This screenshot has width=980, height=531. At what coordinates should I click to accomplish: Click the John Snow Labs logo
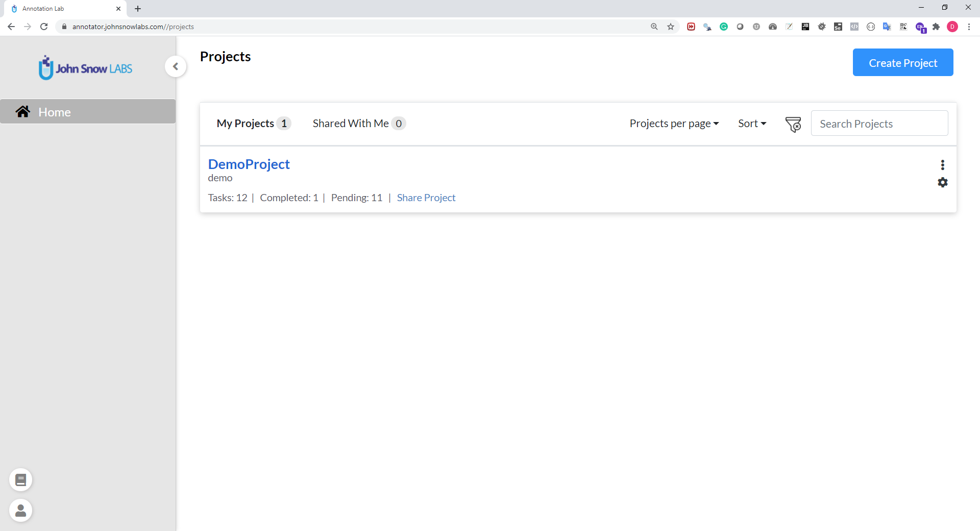[86, 68]
